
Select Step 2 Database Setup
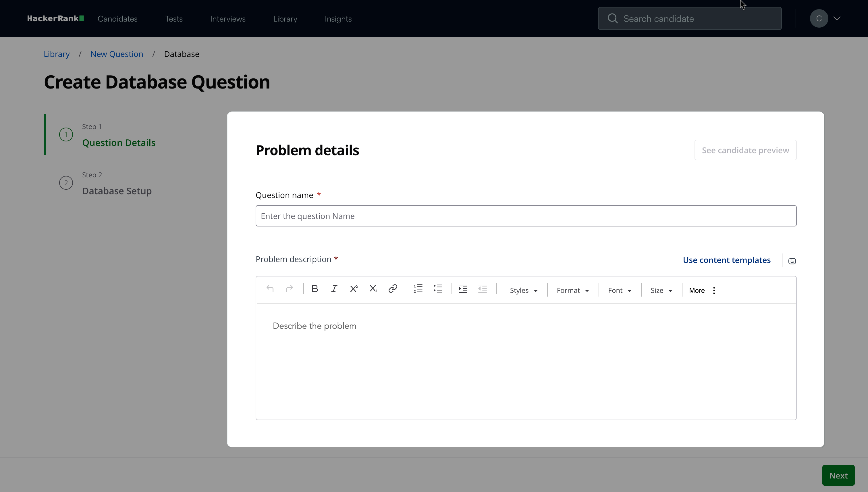pyautogui.click(x=117, y=191)
